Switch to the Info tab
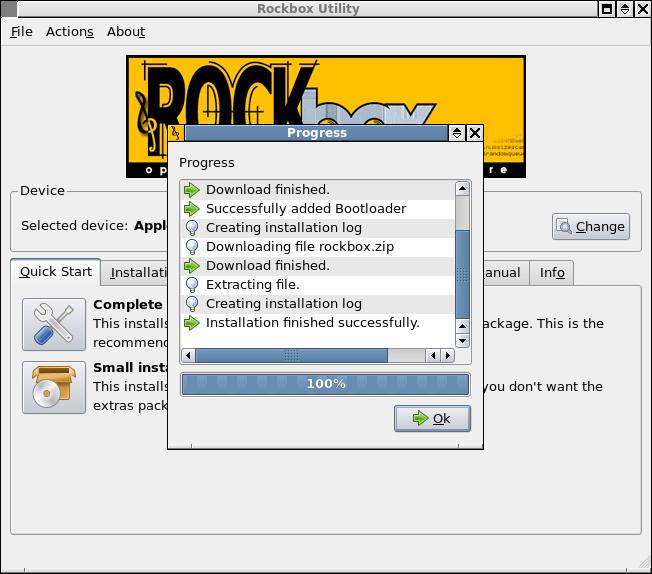Screen dimensions: 652x574 point(552,272)
